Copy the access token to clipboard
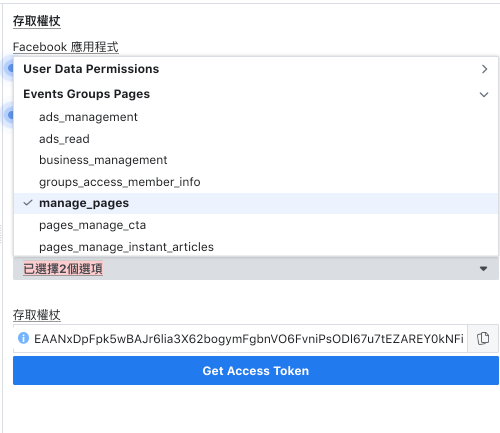This screenshot has width=500, height=433. click(483, 338)
